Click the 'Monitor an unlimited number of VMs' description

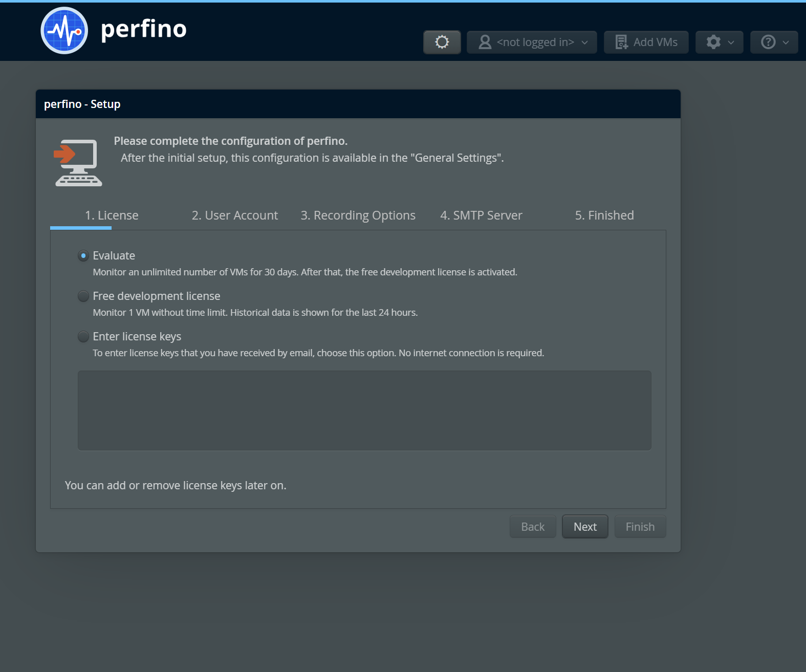coord(305,272)
